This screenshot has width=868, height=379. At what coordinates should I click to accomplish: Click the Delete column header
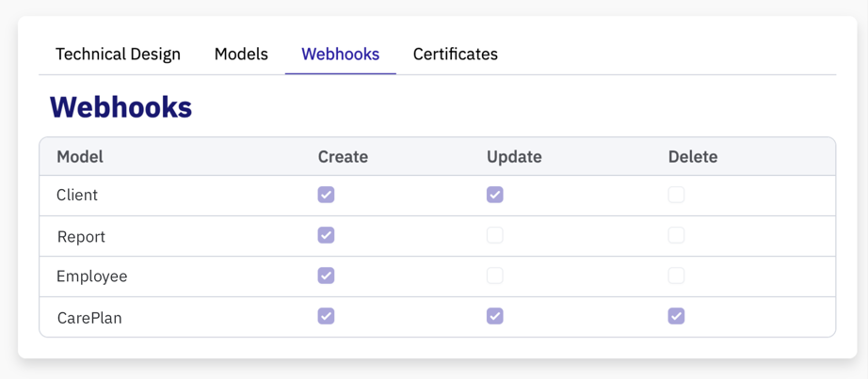[693, 157]
